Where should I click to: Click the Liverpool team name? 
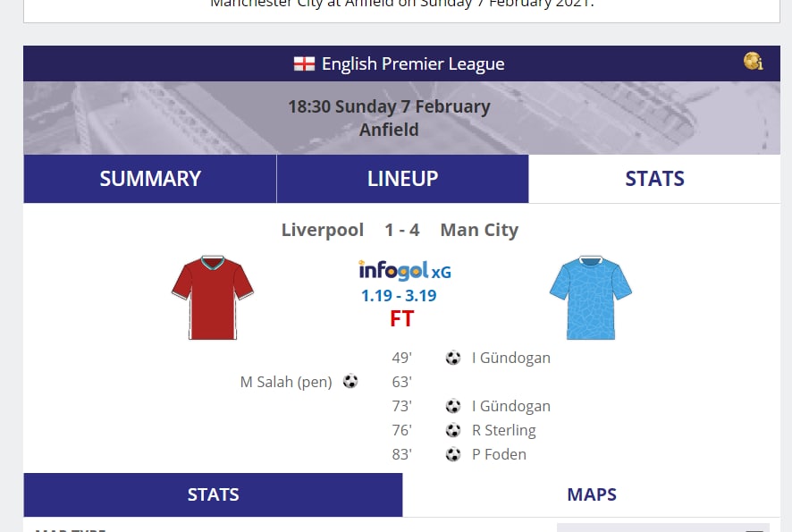click(x=322, y=230)
